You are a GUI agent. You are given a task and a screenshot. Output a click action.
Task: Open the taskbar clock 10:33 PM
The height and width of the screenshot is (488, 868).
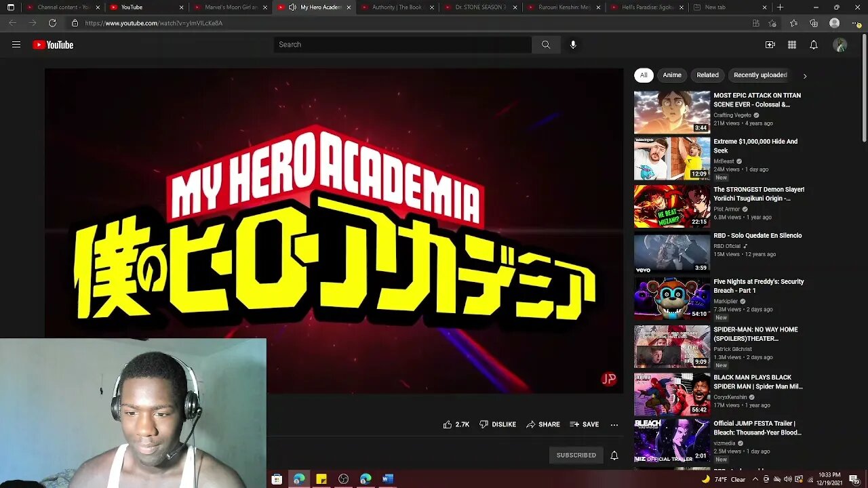(829, 479)
